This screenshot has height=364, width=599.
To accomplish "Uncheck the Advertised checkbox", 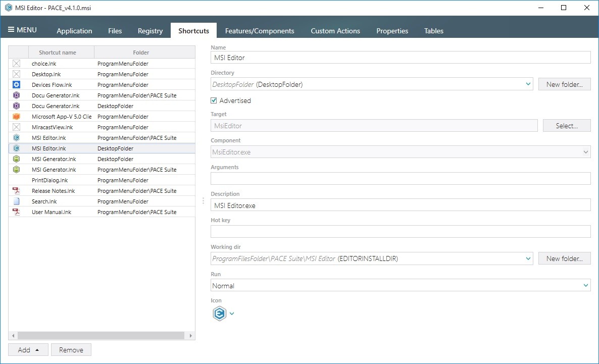I will [x=214, y=100].
